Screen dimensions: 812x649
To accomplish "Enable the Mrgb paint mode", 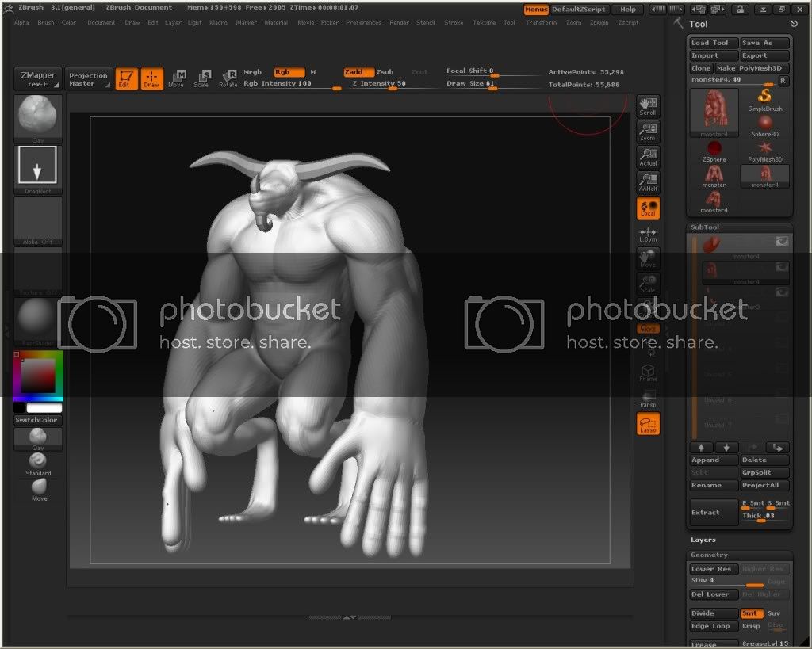I will click(253, 72).
